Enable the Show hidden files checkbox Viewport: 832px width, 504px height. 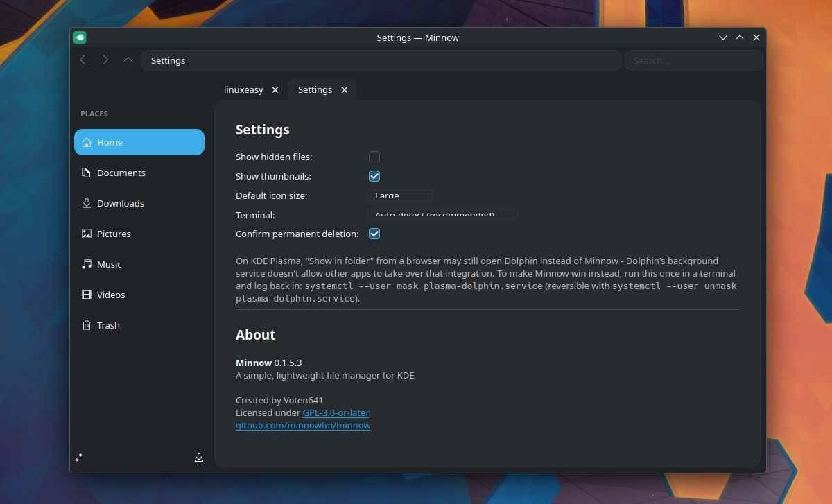(x=374, y=157)
